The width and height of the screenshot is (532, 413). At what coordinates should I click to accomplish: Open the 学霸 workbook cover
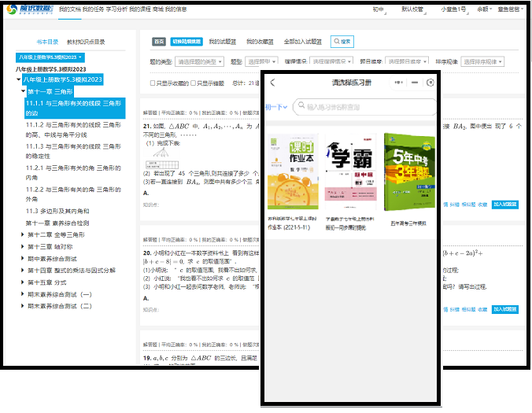(x=350, y=173)
